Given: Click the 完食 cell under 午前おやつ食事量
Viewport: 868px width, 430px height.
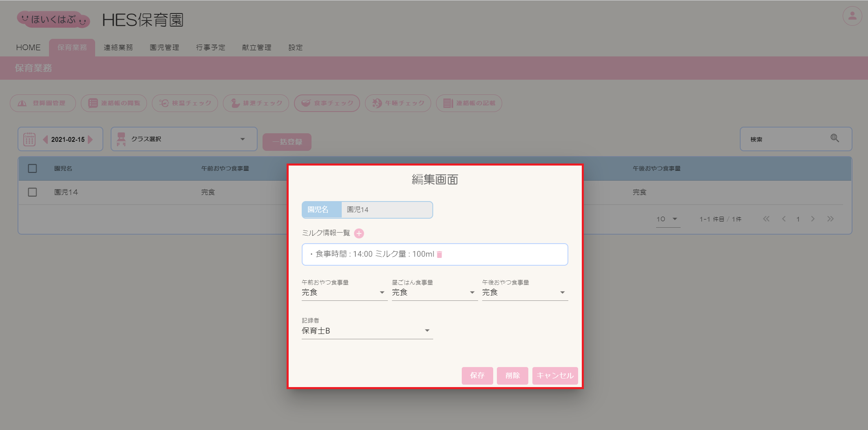Looking at the screenshot, I should pos(208,192).
